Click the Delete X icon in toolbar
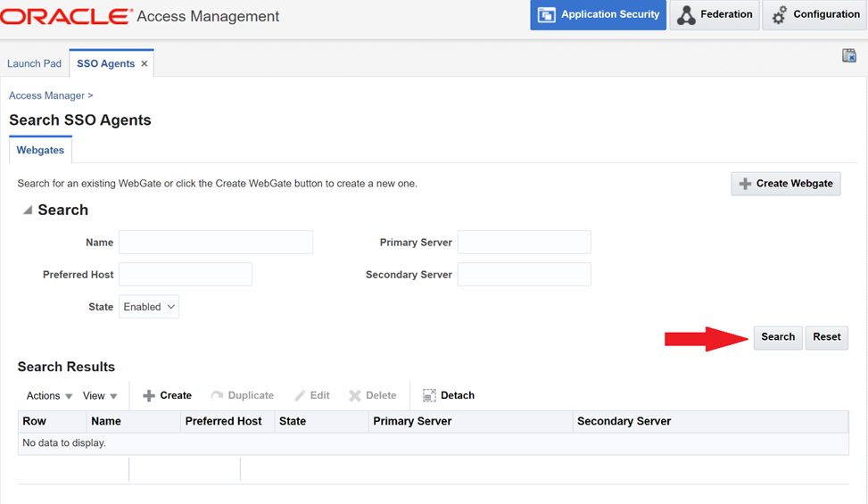Image resolution: width=868 pixels, height=504 pixels. pos(355,395)
